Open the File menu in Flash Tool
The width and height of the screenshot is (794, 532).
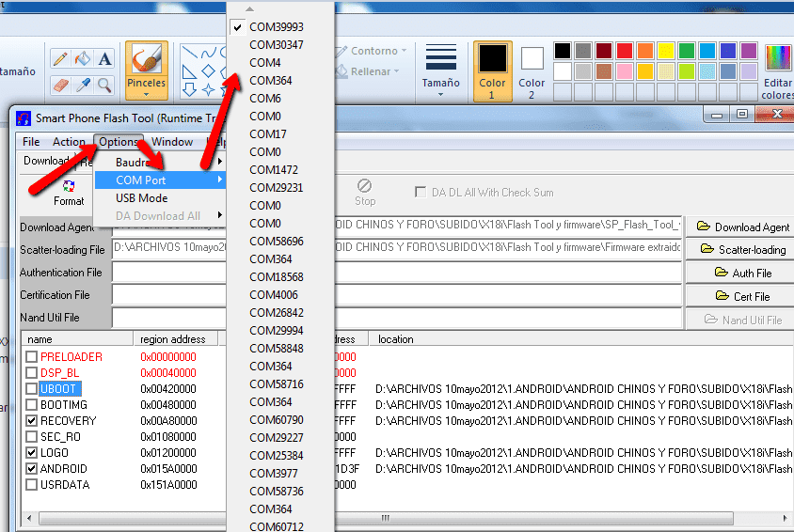(31, 142)
